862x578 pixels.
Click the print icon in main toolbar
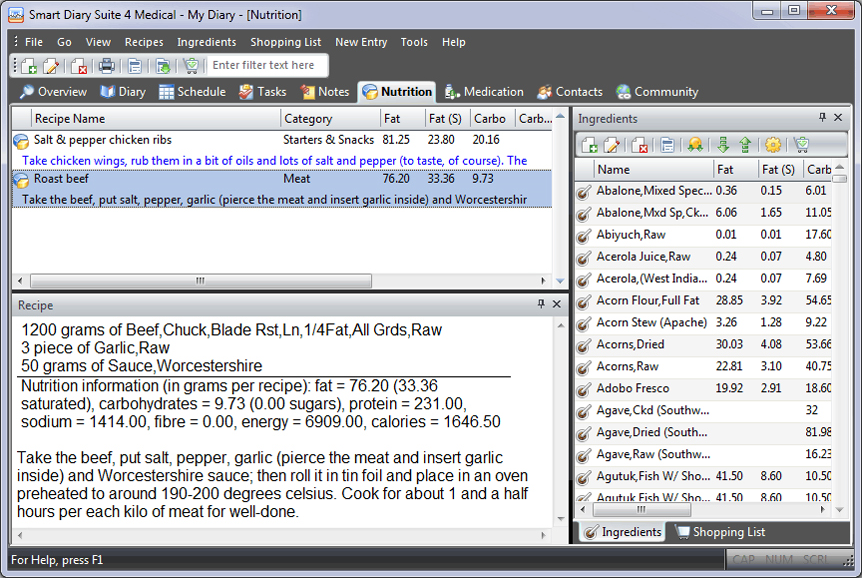point(106,66)
